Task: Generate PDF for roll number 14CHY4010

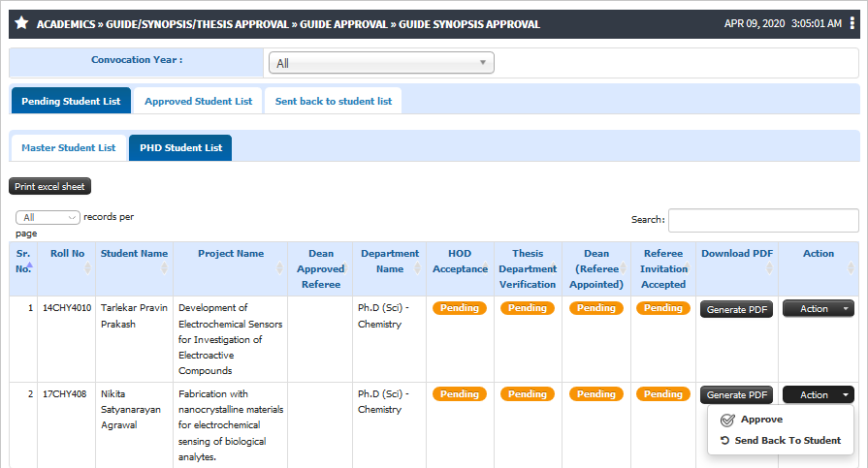Action: 736,309
